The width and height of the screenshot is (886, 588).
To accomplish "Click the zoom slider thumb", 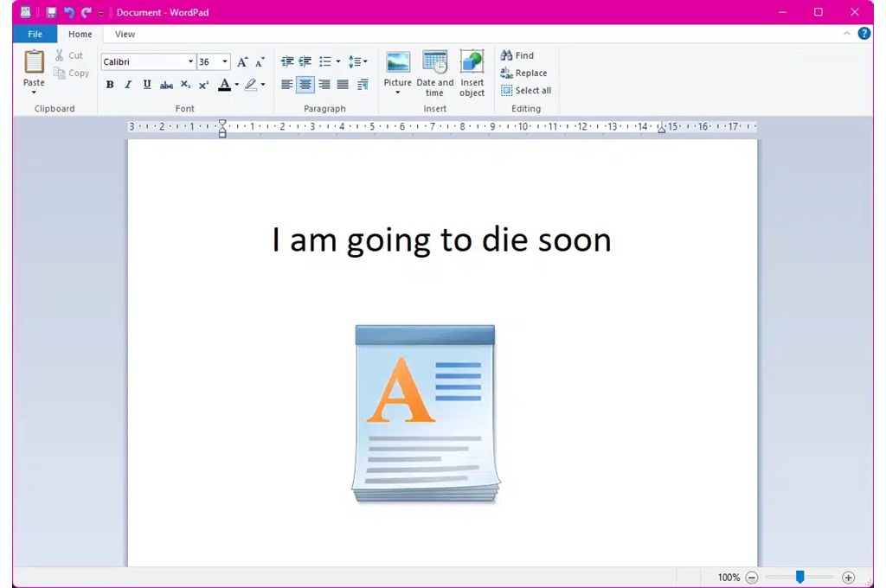I will (800, 577).
